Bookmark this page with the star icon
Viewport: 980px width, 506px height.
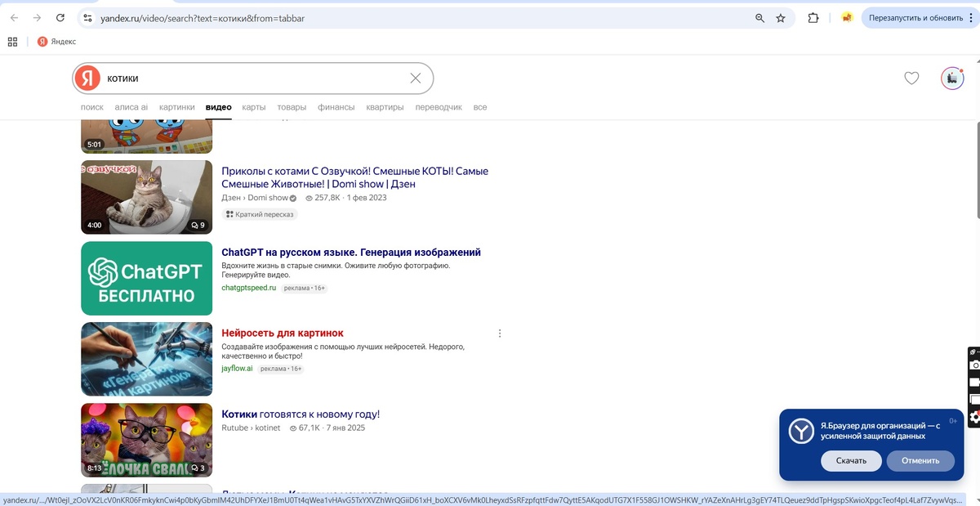pos(781,18)
